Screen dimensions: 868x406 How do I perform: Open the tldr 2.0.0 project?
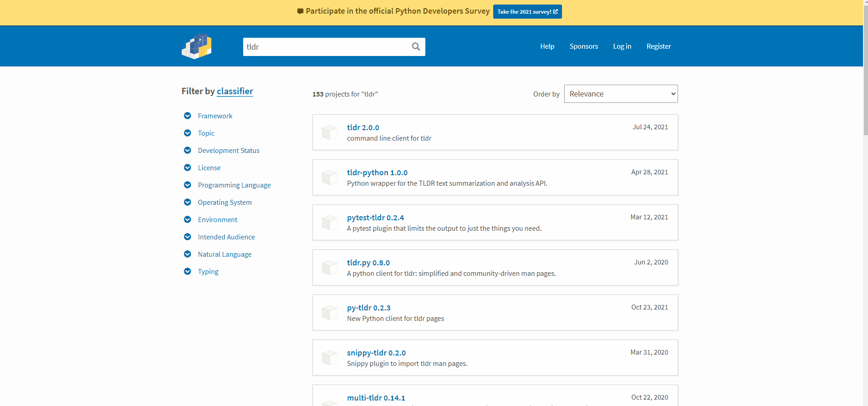click(x=363, y=127)
